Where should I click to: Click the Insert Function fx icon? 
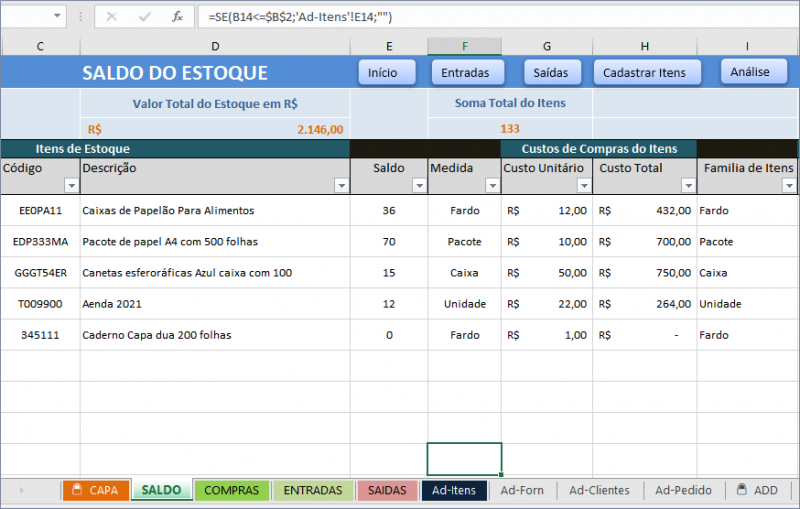click(177, 17)
